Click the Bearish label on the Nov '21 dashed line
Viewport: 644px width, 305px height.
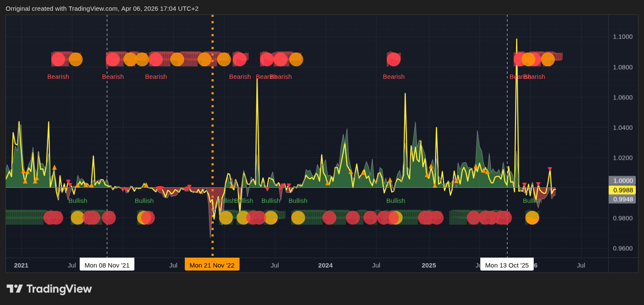(113, 77)
